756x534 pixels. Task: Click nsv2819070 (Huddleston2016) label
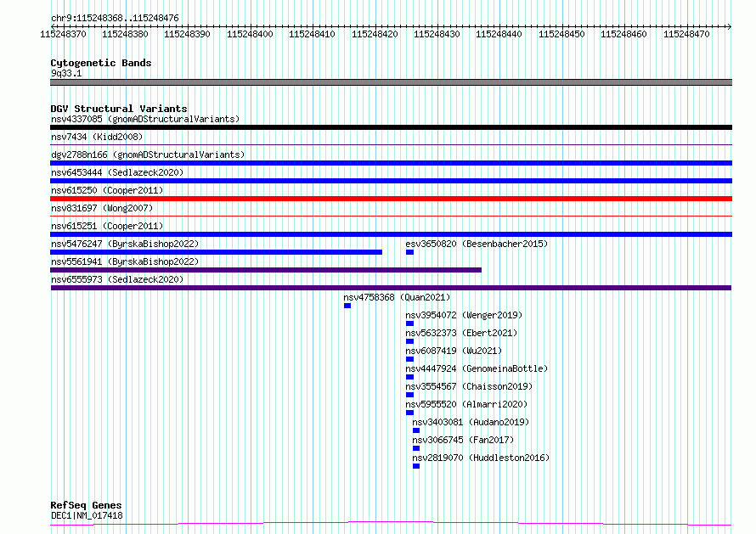[481, 458]
